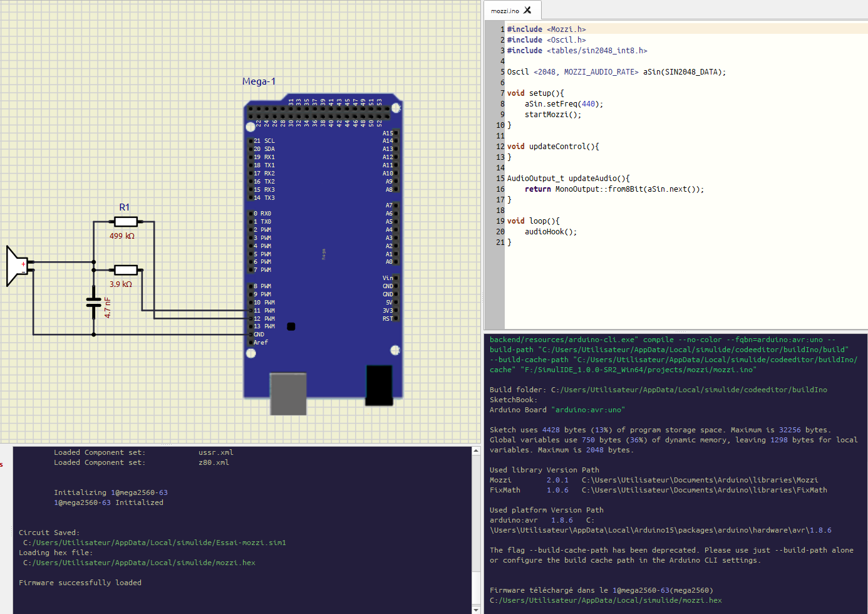
Task: Switch to the mozzi.ino tab
Action: pyautogui.click(x=505, y=11)
